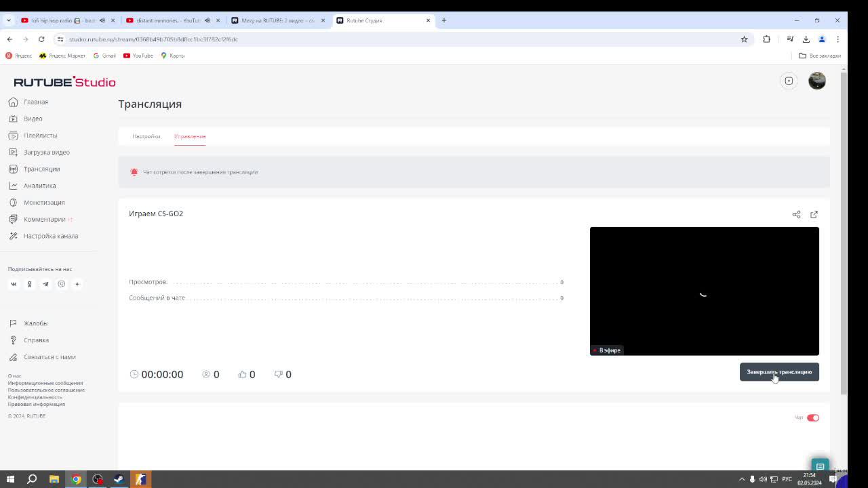Open the О нас link

tap(14, 375)
